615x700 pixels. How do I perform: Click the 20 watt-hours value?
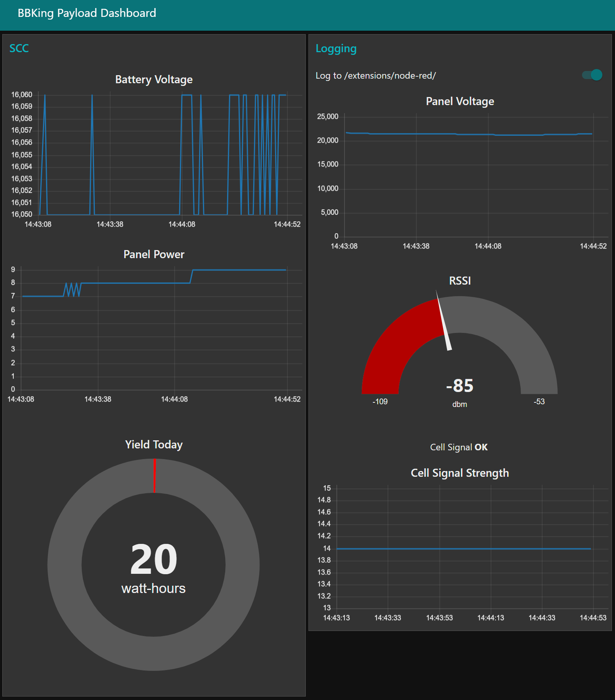(x=153, y=560)
